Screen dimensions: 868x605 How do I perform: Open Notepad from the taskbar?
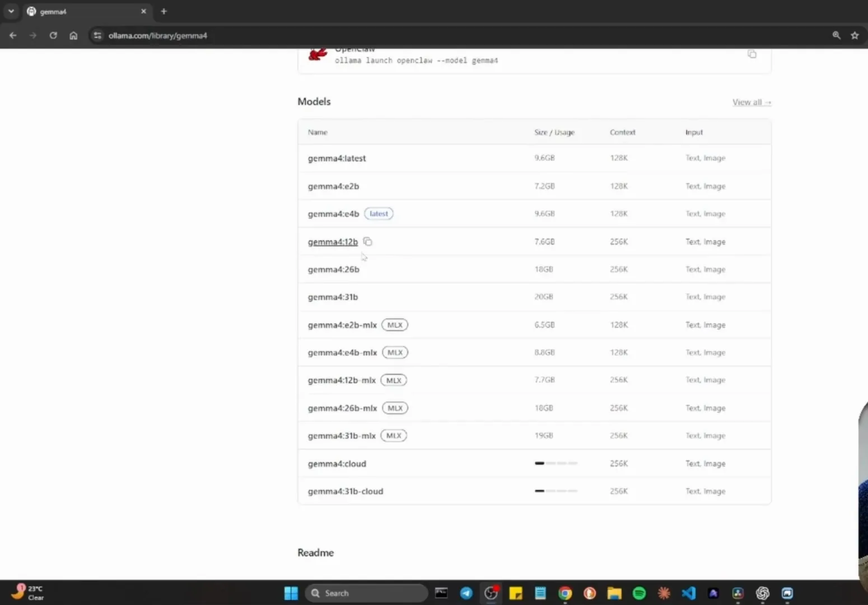540,593
